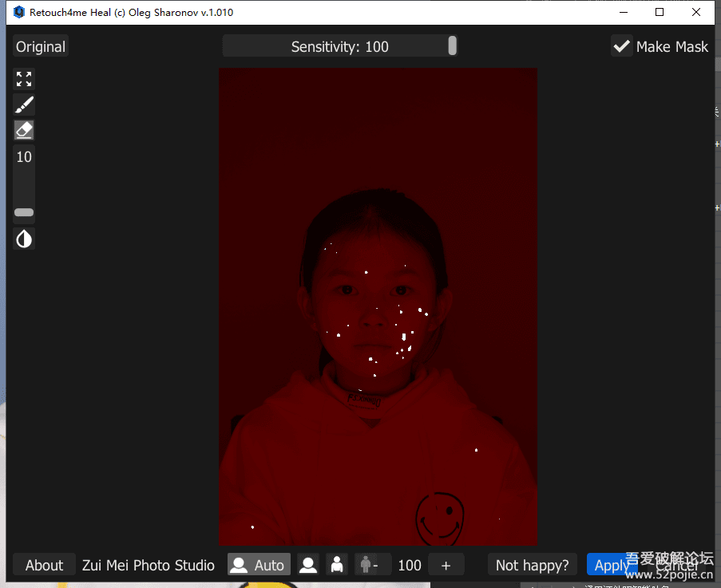The image size is (721, 588).
Task: Select the Eraser tool
Action: tap(24, 130)
